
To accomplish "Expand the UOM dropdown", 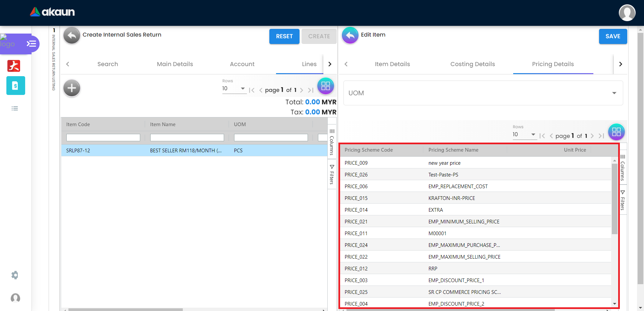I will coord(483,93).
